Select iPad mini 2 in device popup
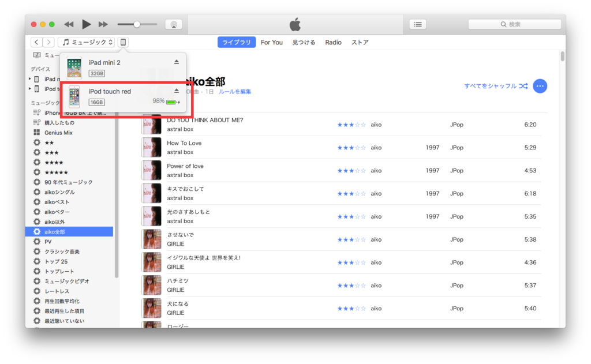 pos(123,68)
